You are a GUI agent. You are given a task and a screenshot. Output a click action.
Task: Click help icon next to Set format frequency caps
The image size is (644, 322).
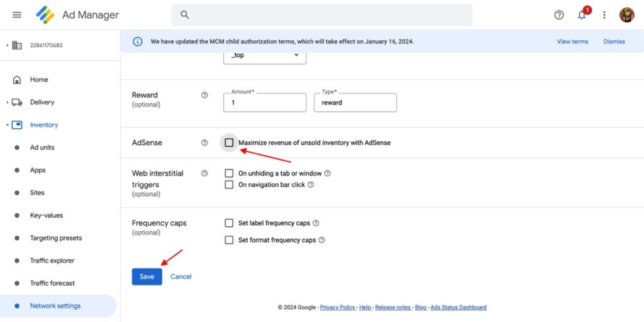pyautogui.click(x=322, y=240)
